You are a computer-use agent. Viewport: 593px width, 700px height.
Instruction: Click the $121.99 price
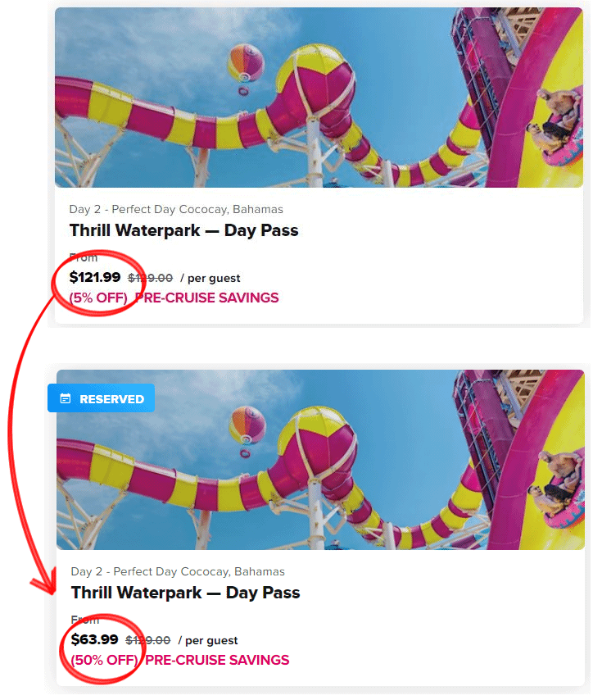point(95,277)
